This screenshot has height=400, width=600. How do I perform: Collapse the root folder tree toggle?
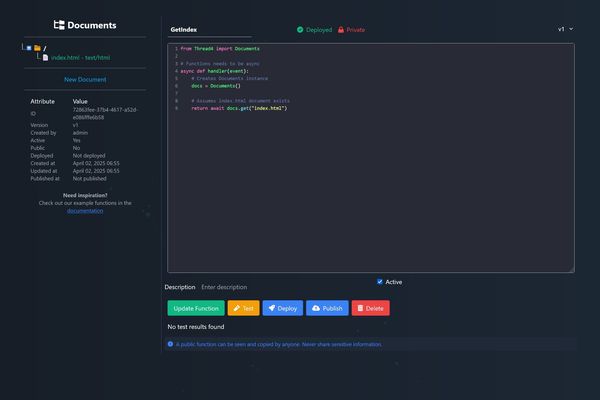pos(29,48)
